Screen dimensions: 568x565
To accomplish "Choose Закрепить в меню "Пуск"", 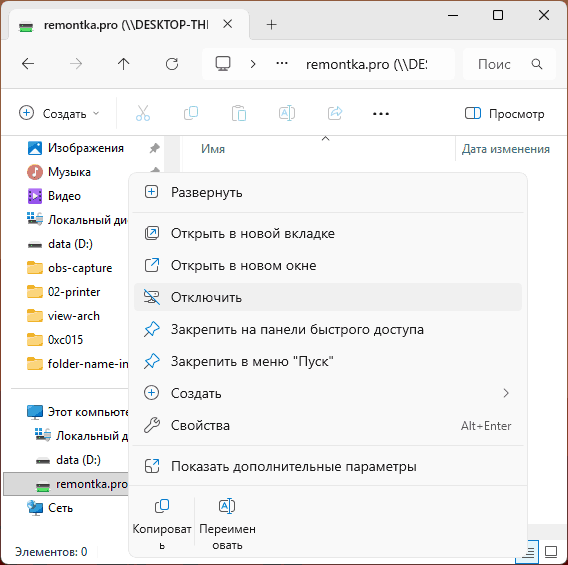I will pos(328,361).
